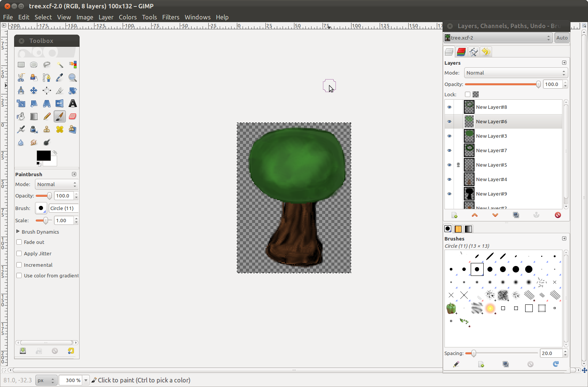Viewport: 588px width, 387px height.
Task: Pick the green pepper brush thumbnail
Action: (451, 308)
